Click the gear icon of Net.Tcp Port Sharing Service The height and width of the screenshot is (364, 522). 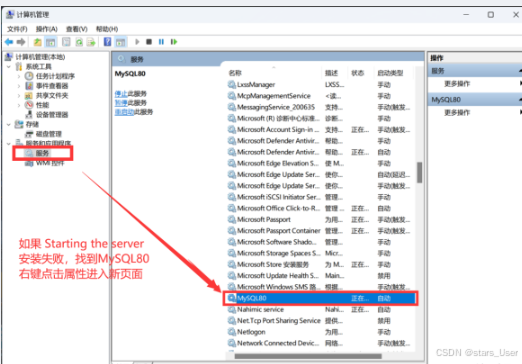pos(232,321)
